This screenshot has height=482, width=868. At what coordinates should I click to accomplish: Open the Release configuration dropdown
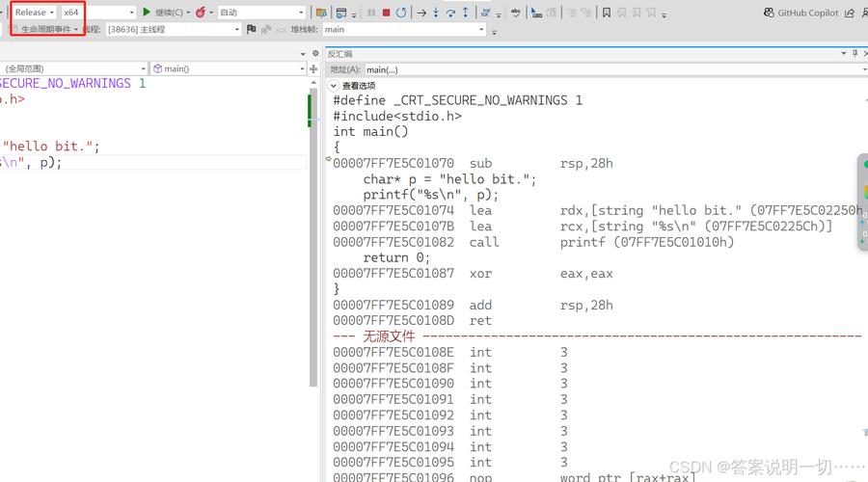[x=35, y=13]
